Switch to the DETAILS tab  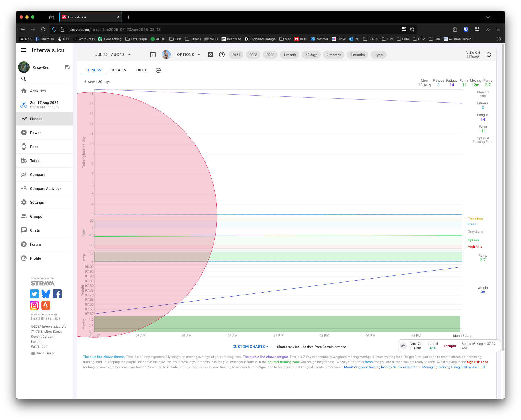118,70
